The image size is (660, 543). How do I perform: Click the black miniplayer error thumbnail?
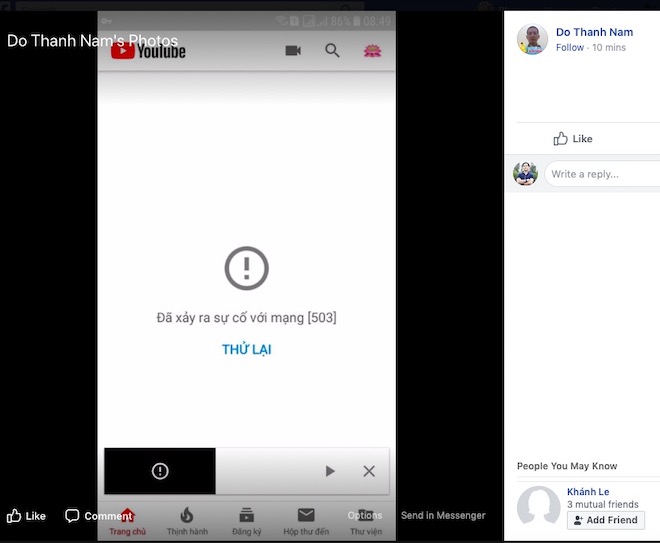(160, 471)
